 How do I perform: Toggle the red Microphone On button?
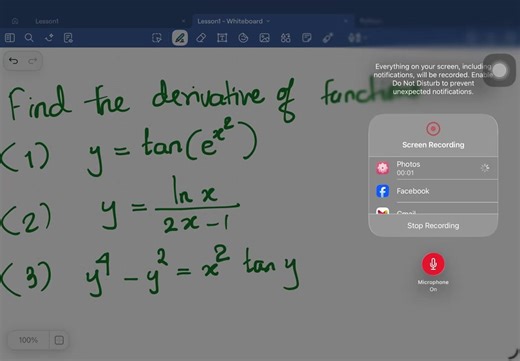(433, 264)
